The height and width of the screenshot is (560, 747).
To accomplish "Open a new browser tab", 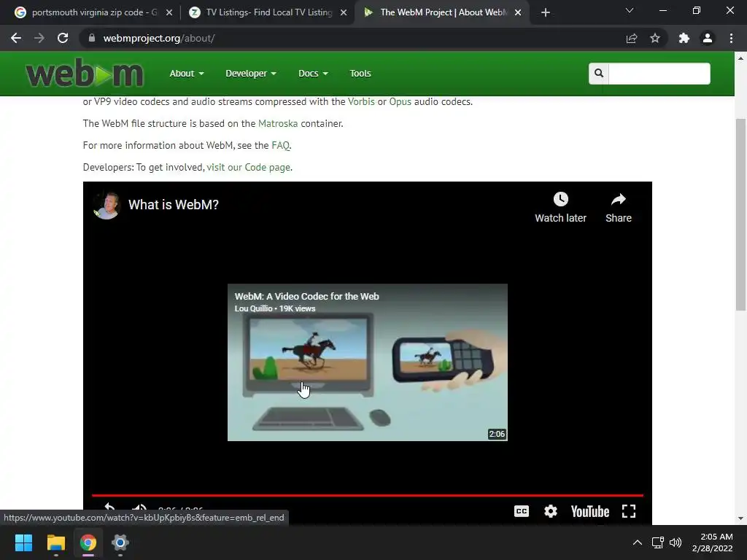I will click(546, 12).
